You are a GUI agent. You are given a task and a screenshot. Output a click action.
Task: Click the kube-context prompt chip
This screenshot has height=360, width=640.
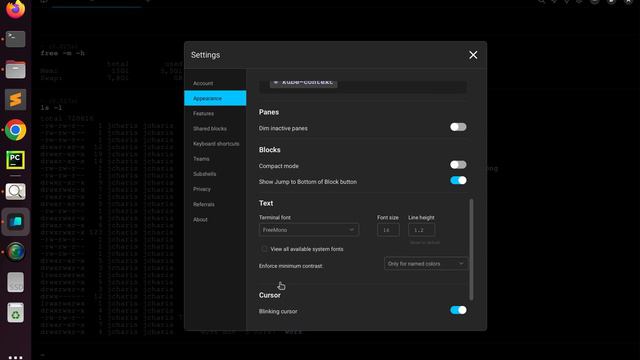303,83
